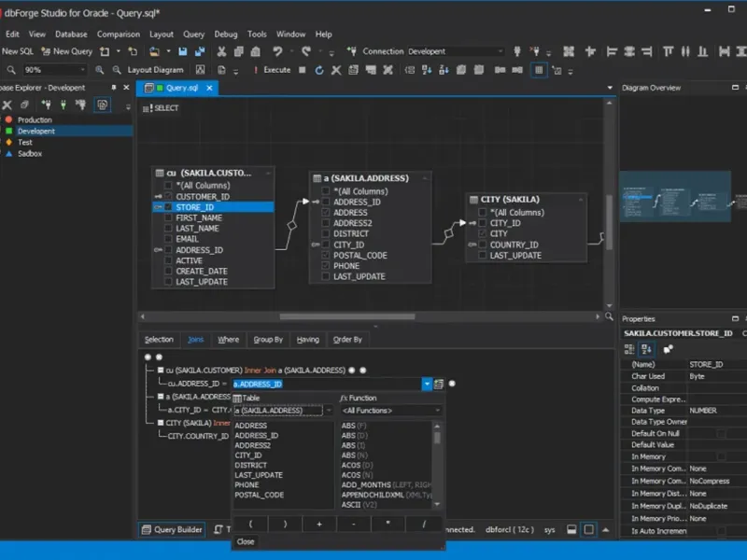Switch to the Where tab
747x560 pixels.
click(228, 340)
